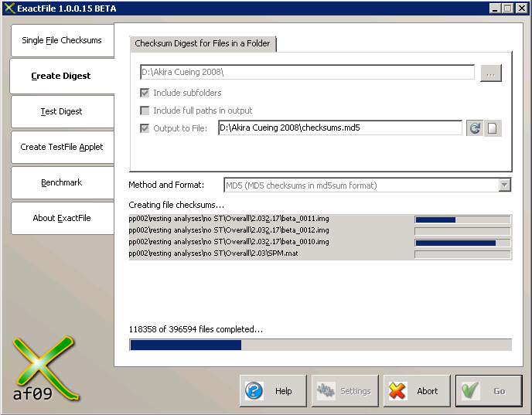Click the beta_0012.img progress bar
Screen dimensions: 532x415
pyautogui.click(x=462, y=231)
